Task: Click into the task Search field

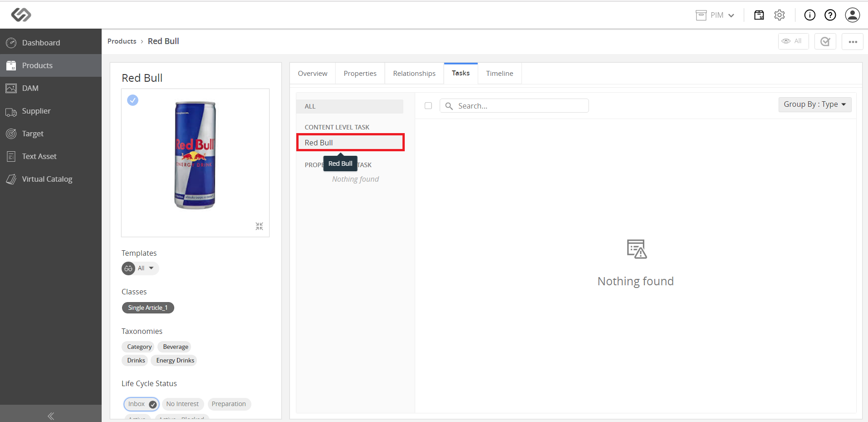Action: [x=514, y=106]
